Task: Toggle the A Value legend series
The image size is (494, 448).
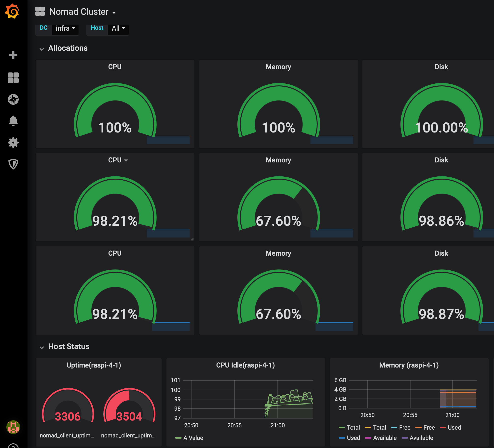Action: pyautogui.click(x=193, y=438)
